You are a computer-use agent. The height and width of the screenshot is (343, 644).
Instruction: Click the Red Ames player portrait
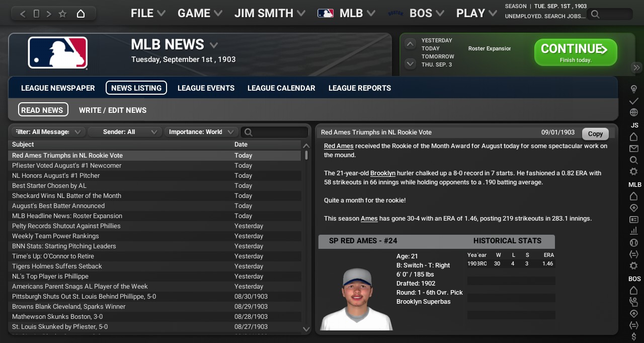click(x=356, y=298)
